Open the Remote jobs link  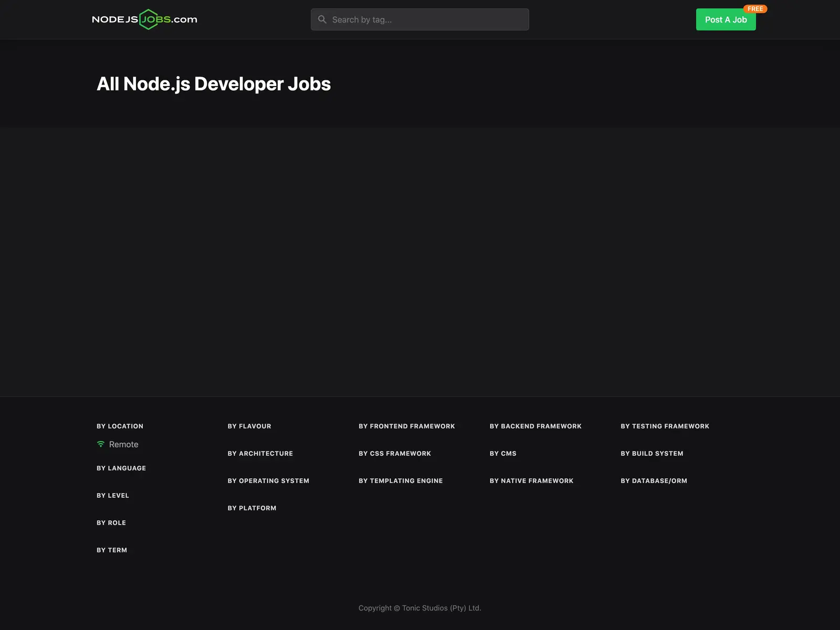point(123,444)
